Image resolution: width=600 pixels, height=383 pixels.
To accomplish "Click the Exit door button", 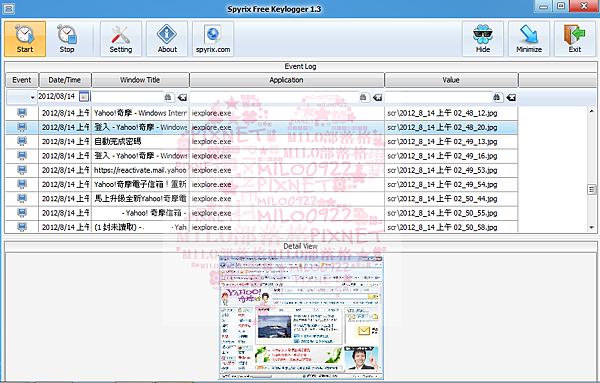I will point(575,39).
